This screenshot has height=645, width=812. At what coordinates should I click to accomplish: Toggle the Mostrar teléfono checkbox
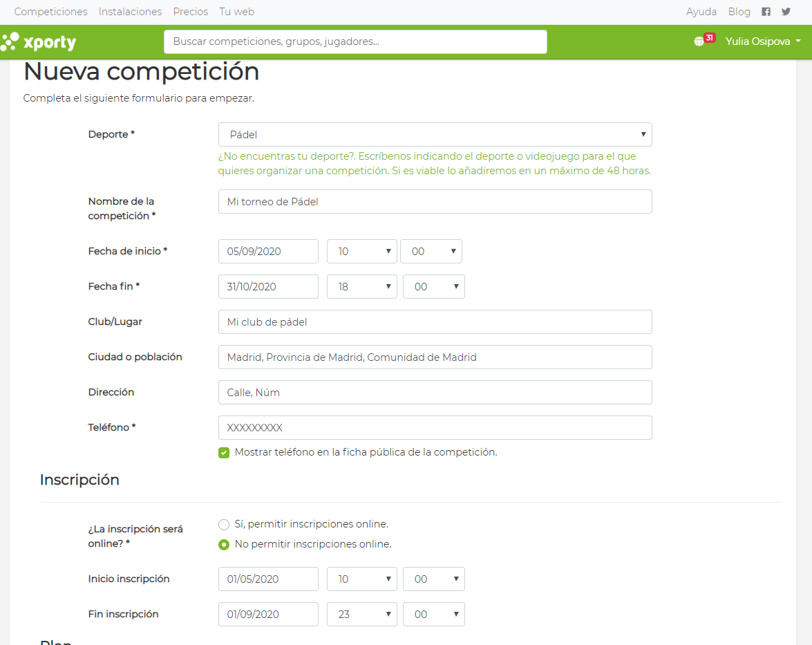tap(224, 453)
